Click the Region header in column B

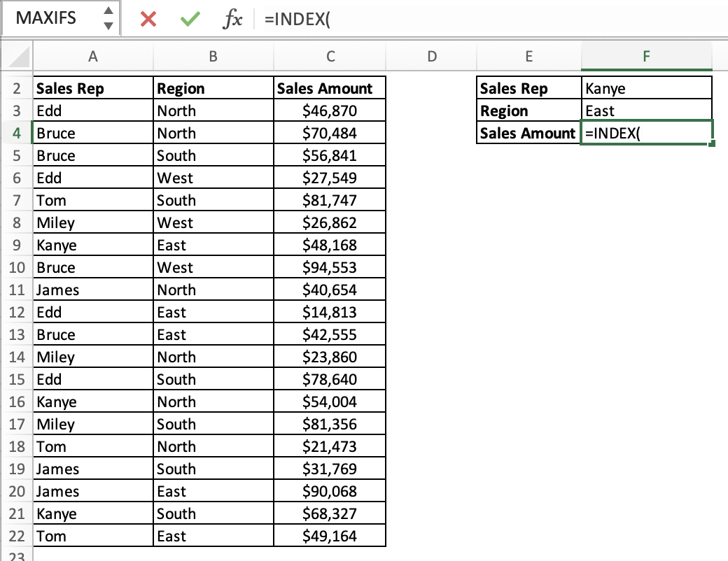[213, 88]
